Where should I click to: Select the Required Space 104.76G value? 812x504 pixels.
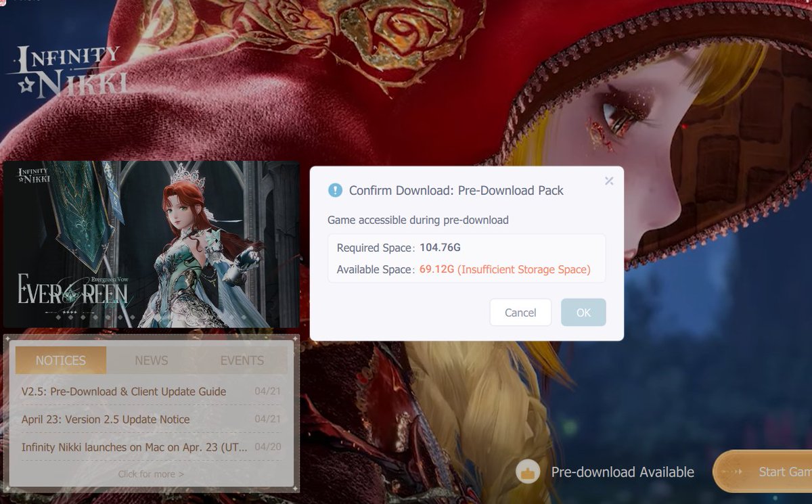440,248
